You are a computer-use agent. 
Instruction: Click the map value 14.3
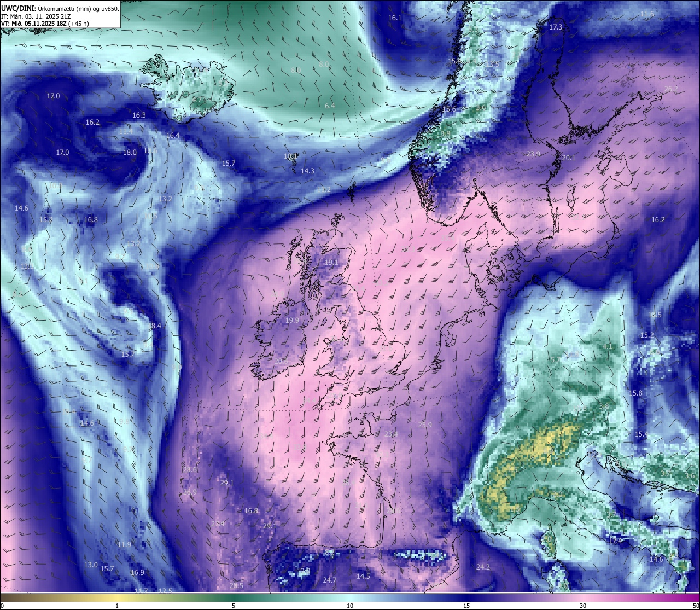tap(307, 171)
